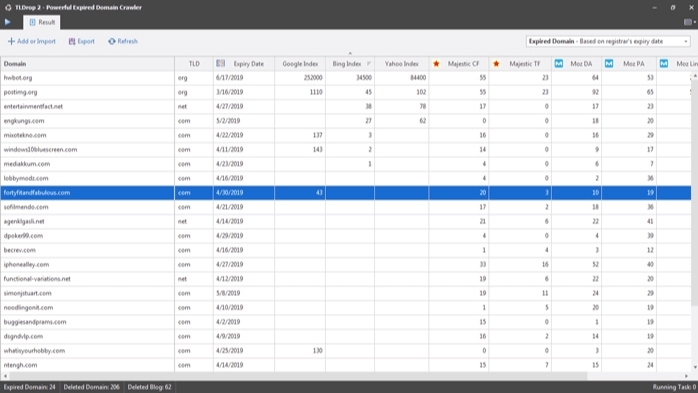Select iphonealley.com domain
Image resolution: width=698 pixels, height=393 pixels.
26,264
